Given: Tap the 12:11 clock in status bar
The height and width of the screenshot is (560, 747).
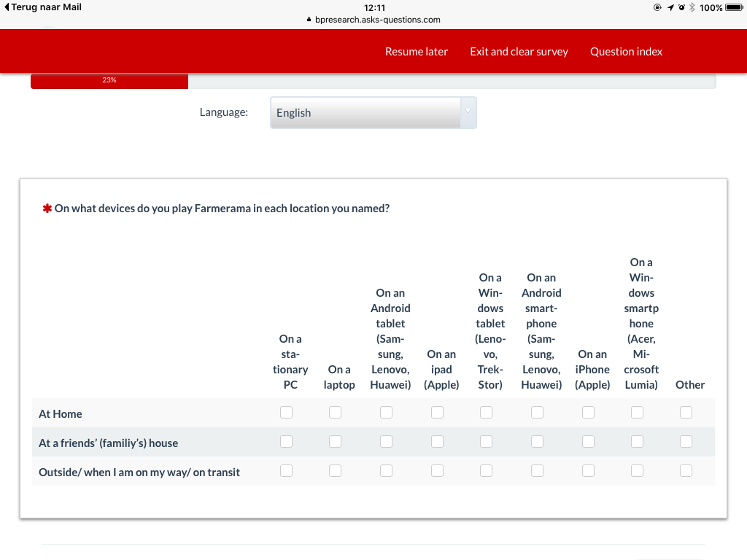Looking at the screenshot, I should pyautogui.click(x=374, y=7).
